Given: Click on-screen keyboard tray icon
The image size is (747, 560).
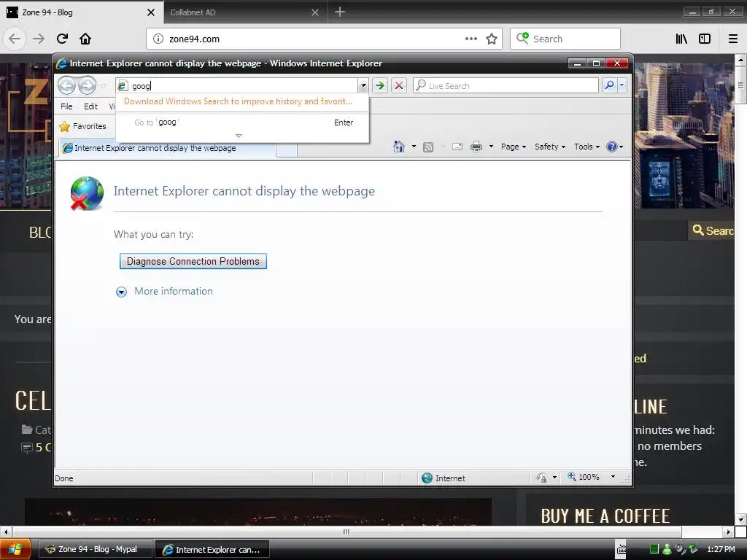Looking at the screenshot, I should click(x=622, y=550).
